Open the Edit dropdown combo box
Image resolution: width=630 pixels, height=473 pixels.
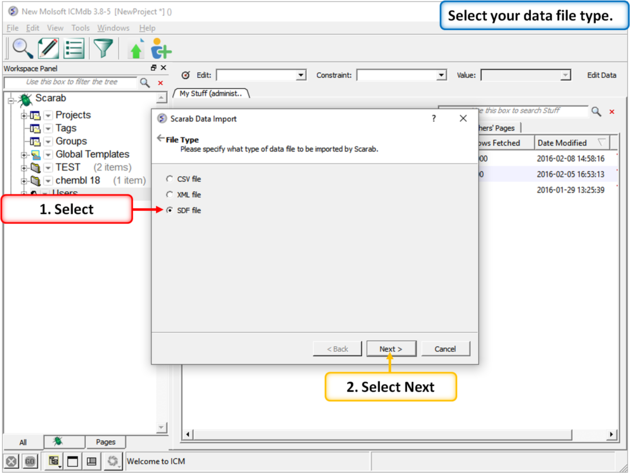coord(261,75)
